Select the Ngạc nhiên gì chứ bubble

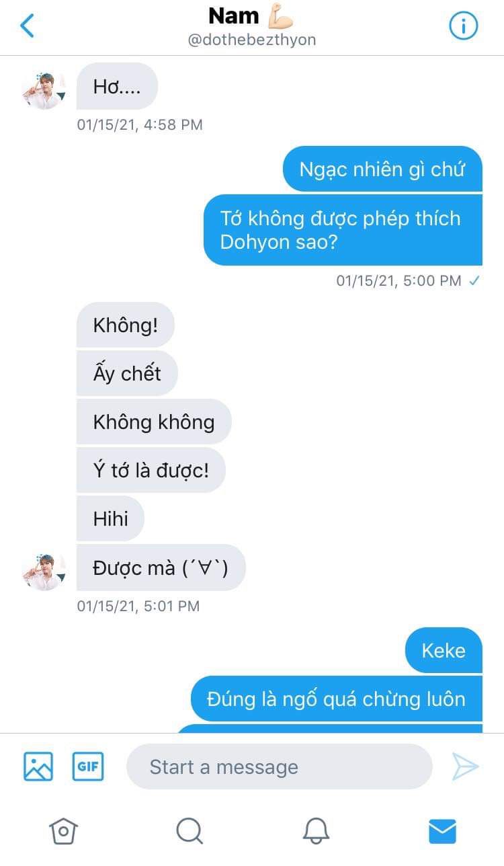pyautogui.click(x=382, y=169)
